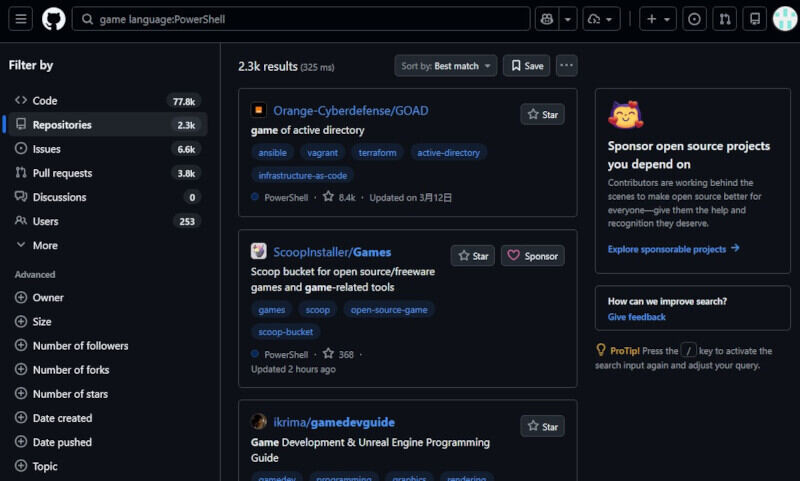Image resolution: width=800 pixels, height=481 pixels.
Task: Click the ansible topic tag
Action: click(272, 153)
